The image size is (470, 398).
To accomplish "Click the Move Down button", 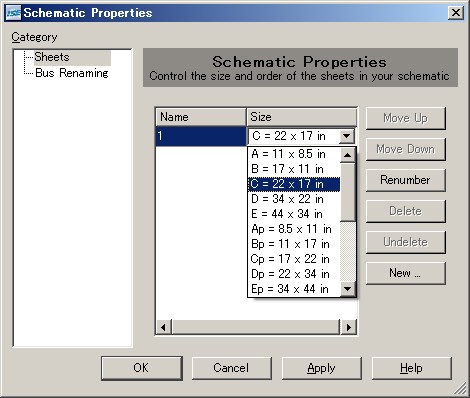I will (x=406, y=149).
